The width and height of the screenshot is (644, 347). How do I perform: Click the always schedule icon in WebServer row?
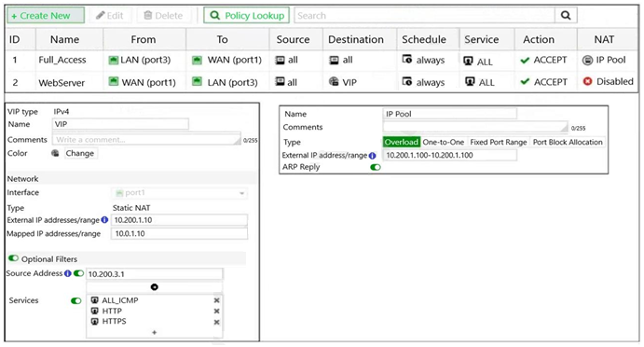(x=407, y=81)
